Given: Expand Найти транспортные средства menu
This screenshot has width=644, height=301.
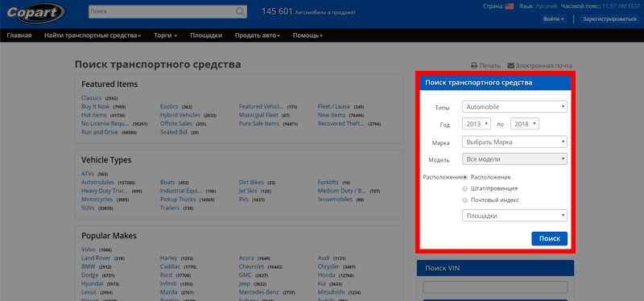Looking at the screenshot, I should coord(93,35).
